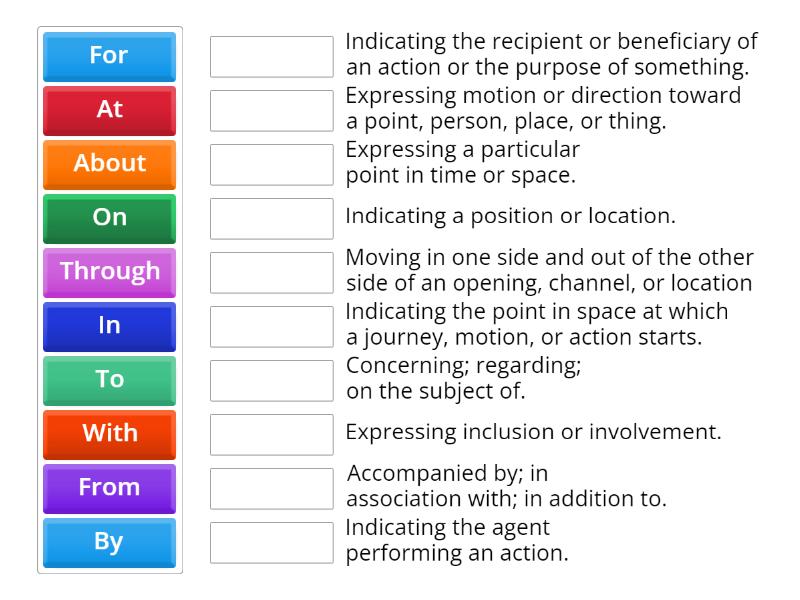Viewport: 800px width, 600px height.
Task: Click the answer box beside 'Indicating the agent performing an action'
Action: (x=272, y=542)
